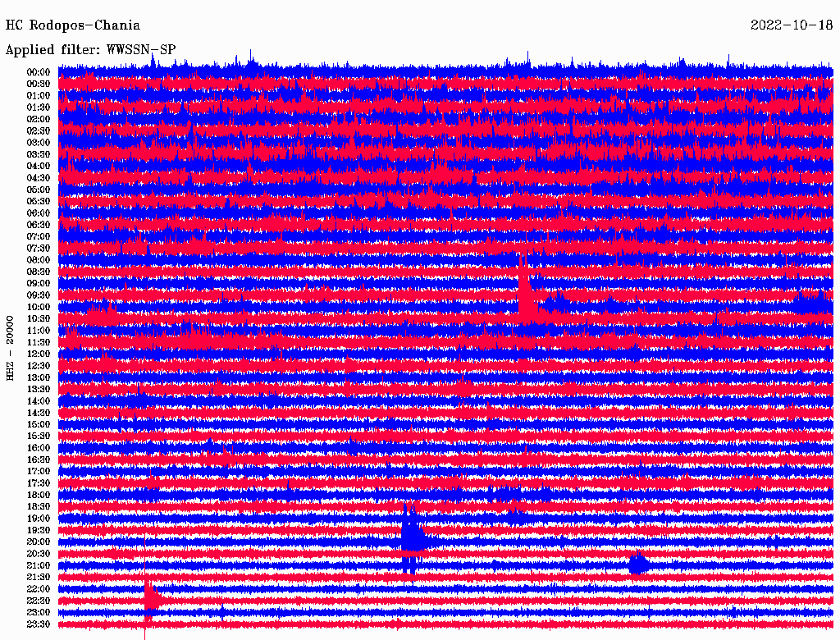Click the 17:00 time label

[x=39, y=472]
